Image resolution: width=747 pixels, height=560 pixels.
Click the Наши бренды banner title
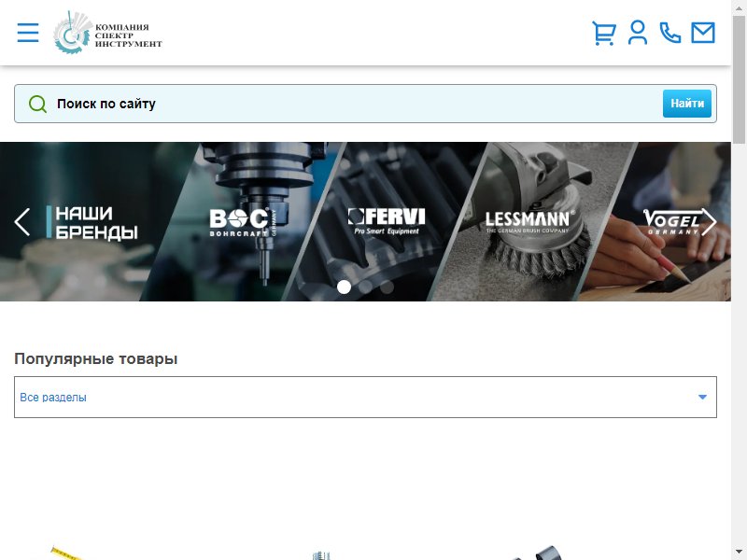(92, 222)
